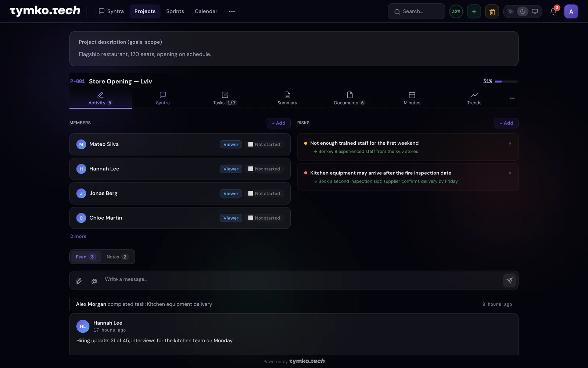The height and width of the screenshot is (368, 588).
Task: Click the green plus icon in header
Action: (x=474, y=11)
